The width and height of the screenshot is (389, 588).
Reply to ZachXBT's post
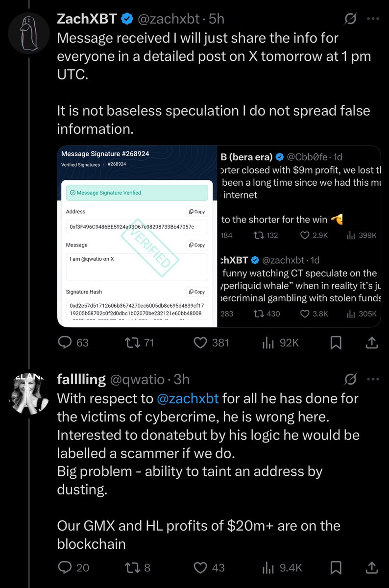[x=66, y=343]
